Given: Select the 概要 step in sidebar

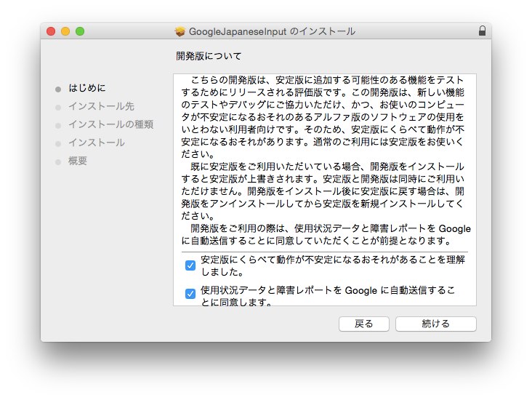Looking at the screenshot, I should (x=78, y=161).
